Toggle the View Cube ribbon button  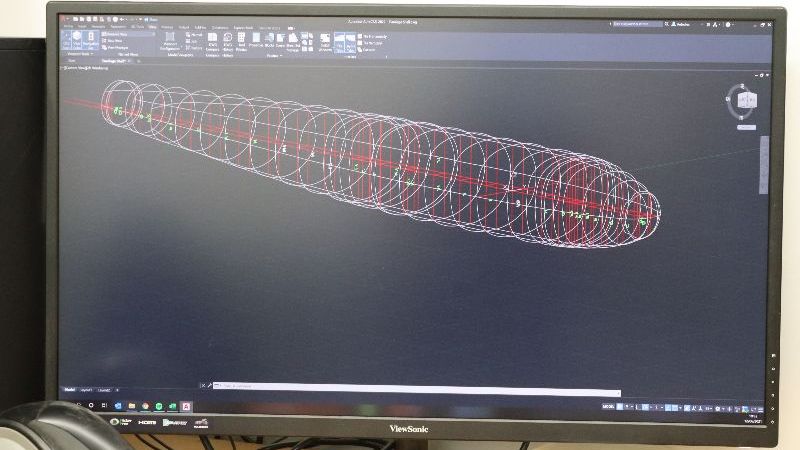point(77,40)
